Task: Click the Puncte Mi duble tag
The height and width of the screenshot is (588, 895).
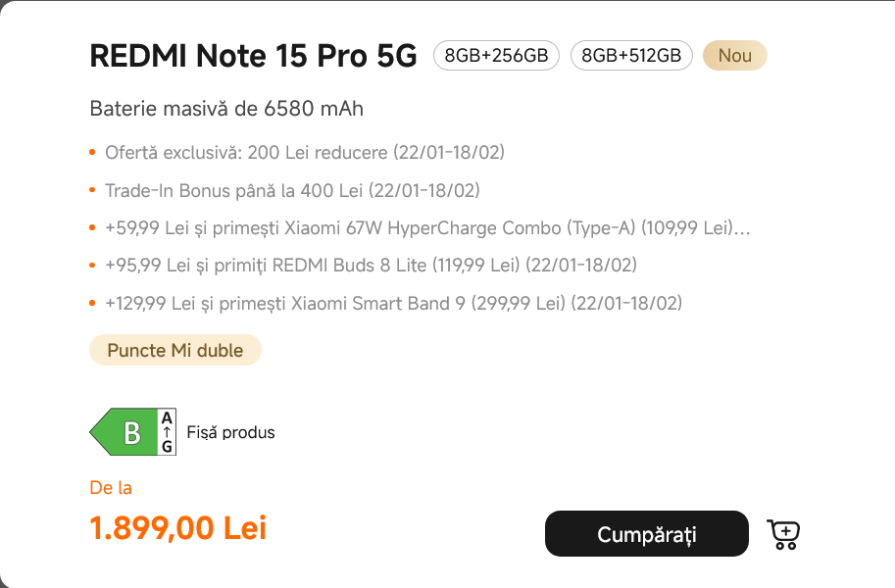Action: click(x=175, y=350)
